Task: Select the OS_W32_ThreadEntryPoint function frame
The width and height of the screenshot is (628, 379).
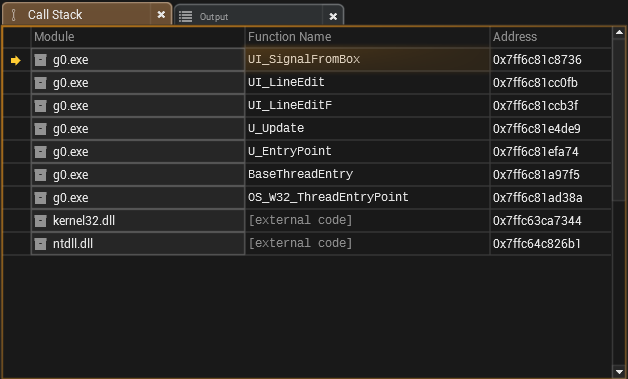Action: coord(367,198)
